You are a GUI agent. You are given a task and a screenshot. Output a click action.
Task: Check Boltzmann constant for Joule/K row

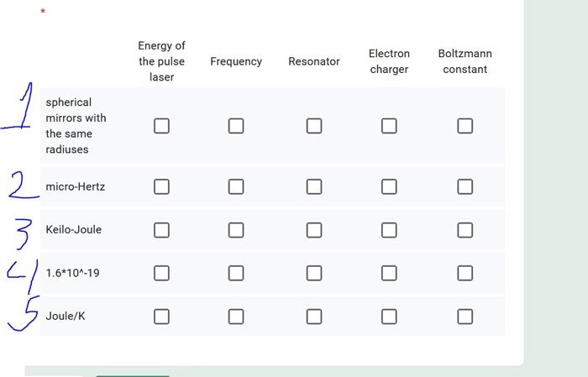point(465,317)
